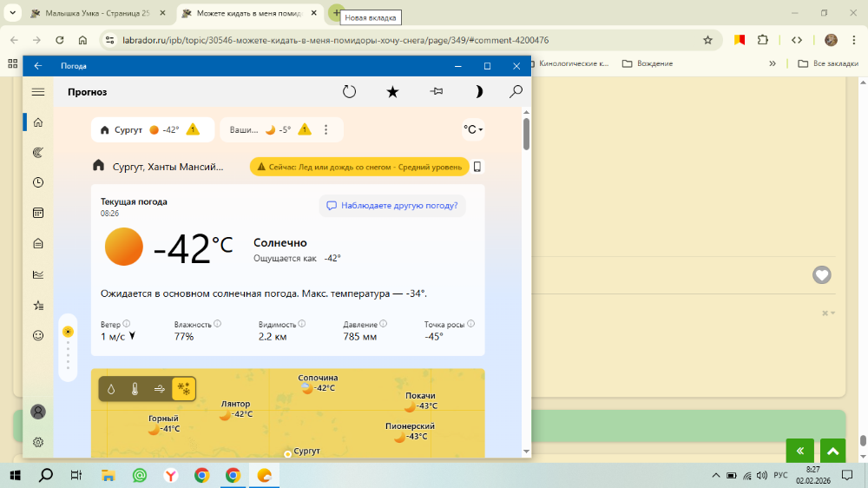Toggle dark mode with moon icon
Viewport: 868px width, 488px height.
pyautogui.click(x=478, y=92)
